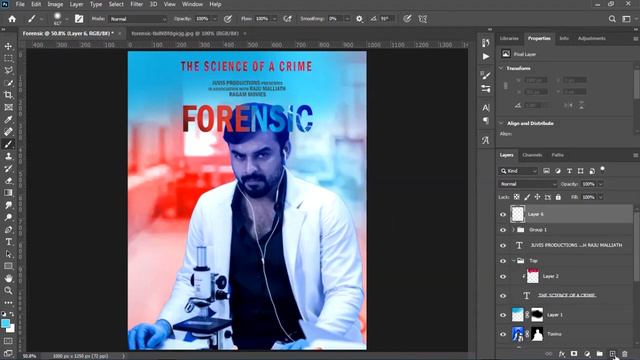
Task: Select the Path Selection tool
Action: 8,254
